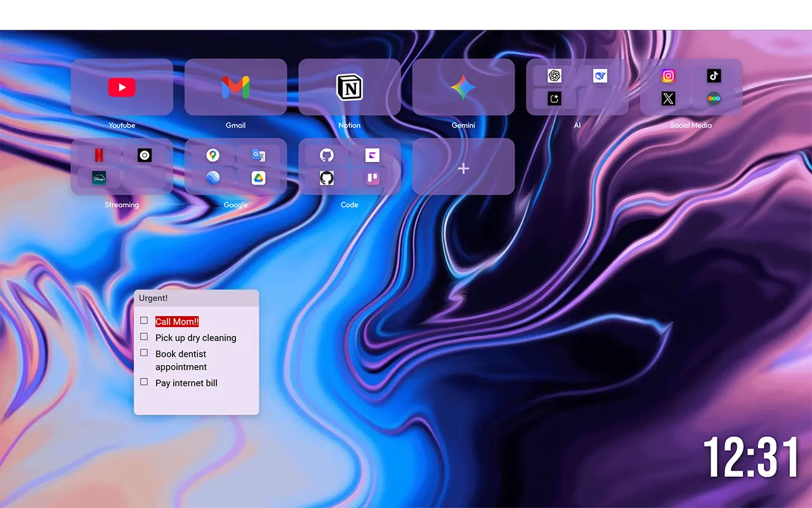
Task: Click the "Code" folder label
Action: tap(350, 204)
